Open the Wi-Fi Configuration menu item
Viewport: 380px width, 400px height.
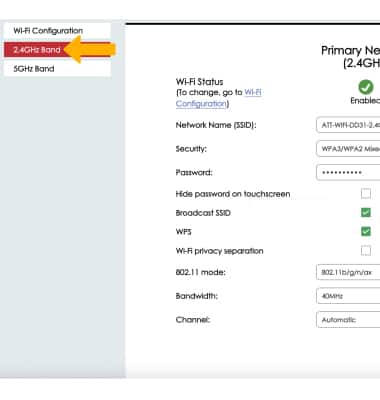click(x=57, y=31)
